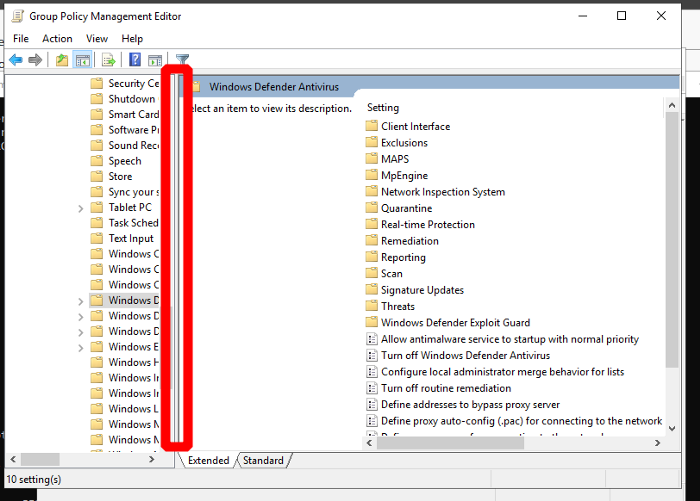Open the Help toolbar icon
The width and height of the screenshot is (700, 501).
coord(135,59)
